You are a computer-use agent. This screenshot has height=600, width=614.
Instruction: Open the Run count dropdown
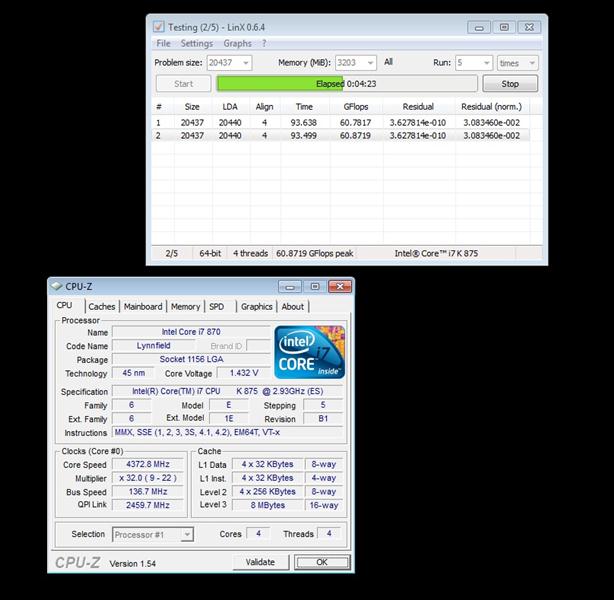(x=485, y=62)
